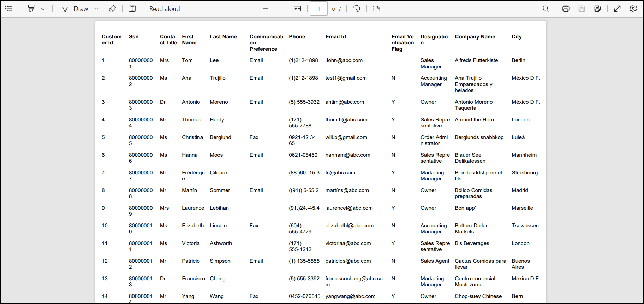This screenshot has height=304, width=644.
Task: Select the 'Francisco' first name
Action: coord(193,279)
